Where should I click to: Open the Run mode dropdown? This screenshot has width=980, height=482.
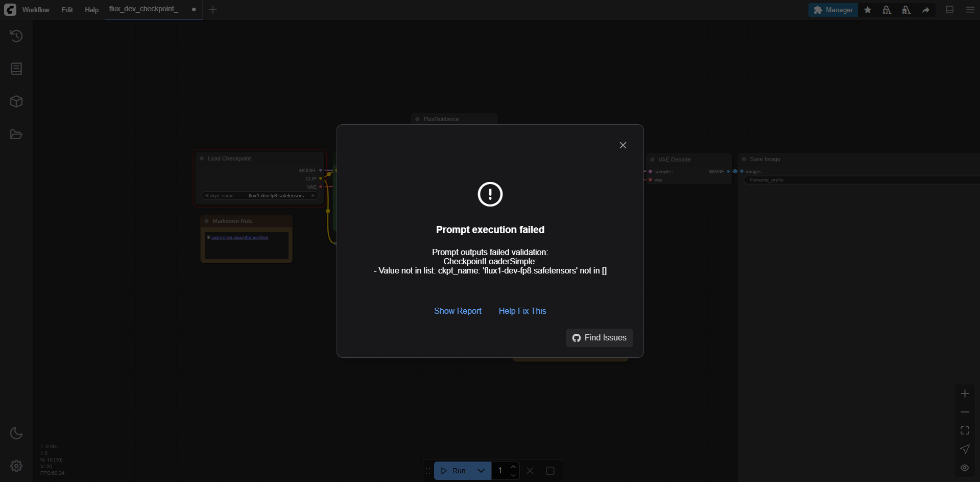pos(481,471)
